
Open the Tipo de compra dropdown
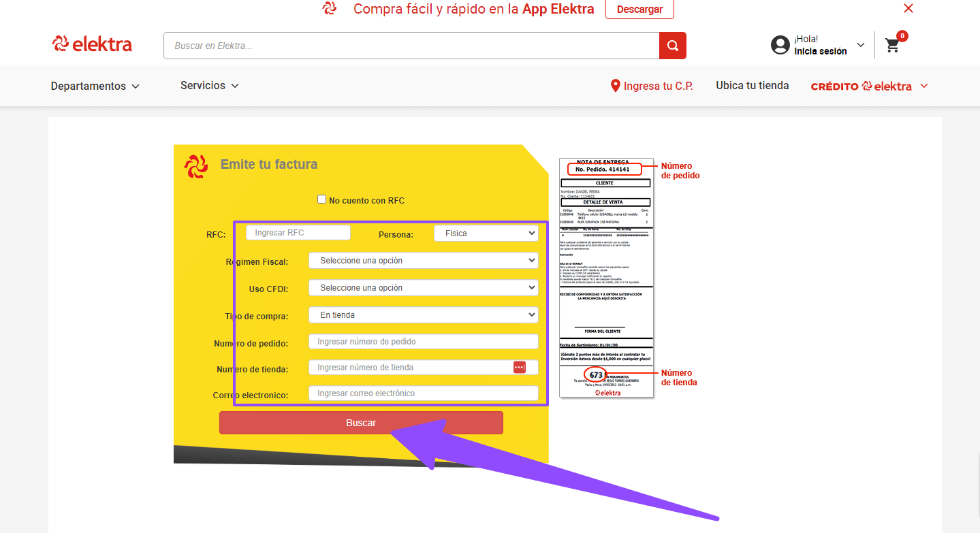click(423, 315)
